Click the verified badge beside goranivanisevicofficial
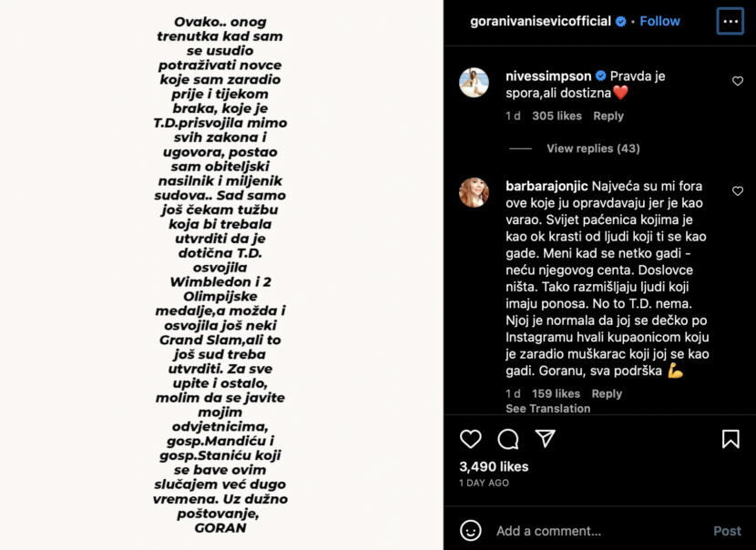This screenshot has height=550, width=756. click(621, 21)
